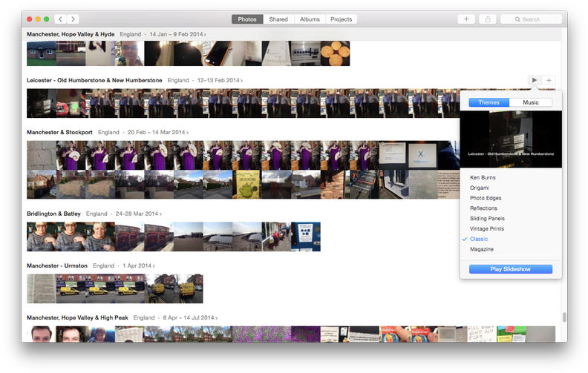Switch to the Photos tab

(247, 19)
